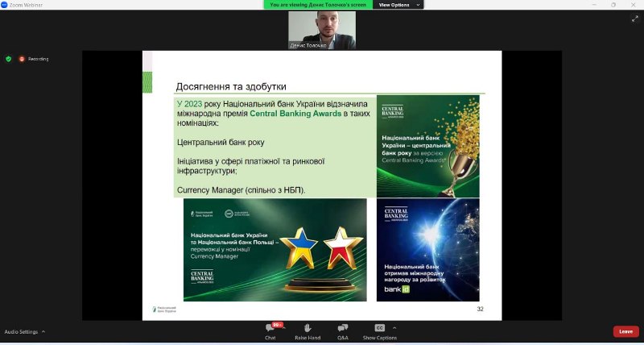
Task: Click the red Recording indicator icon
Action: pos(22,59)
